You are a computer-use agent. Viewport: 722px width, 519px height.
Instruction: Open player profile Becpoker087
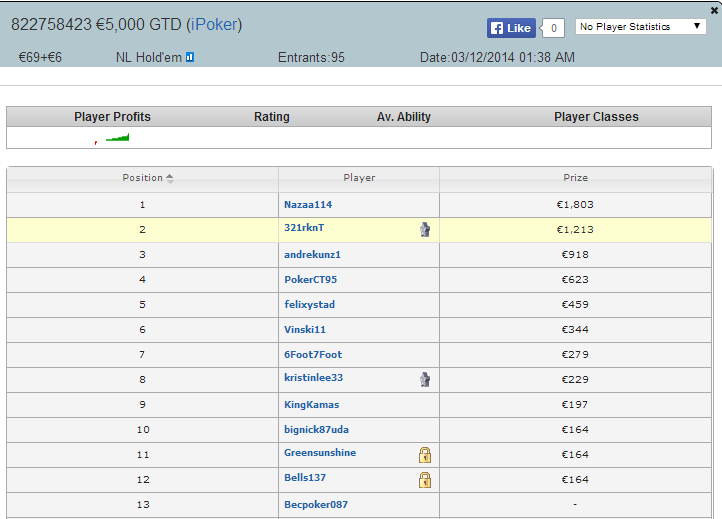[x=316, y=505]
